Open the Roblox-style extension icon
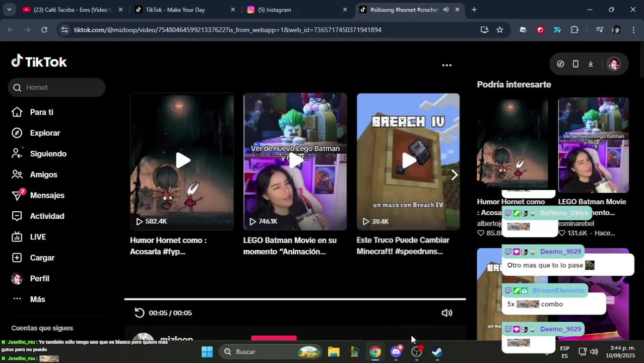Viewport: 644px width, 363px height. (523, 30)
